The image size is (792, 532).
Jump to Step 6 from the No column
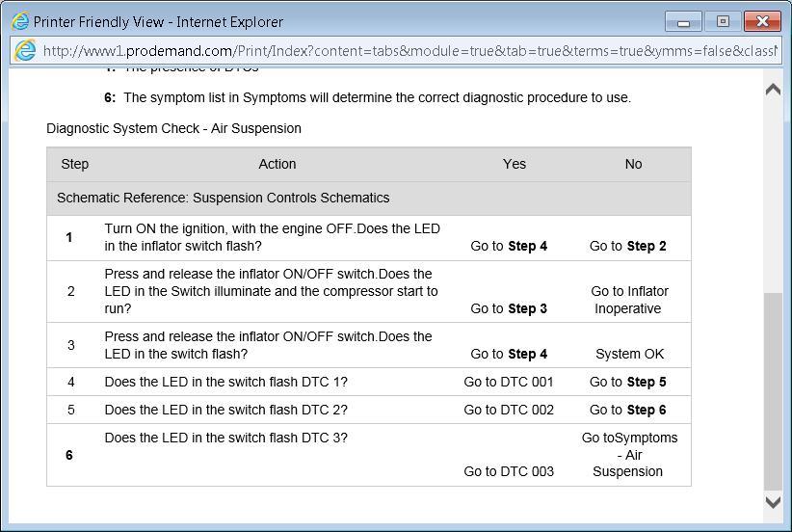pyautogui.click(x=628, y=410)
